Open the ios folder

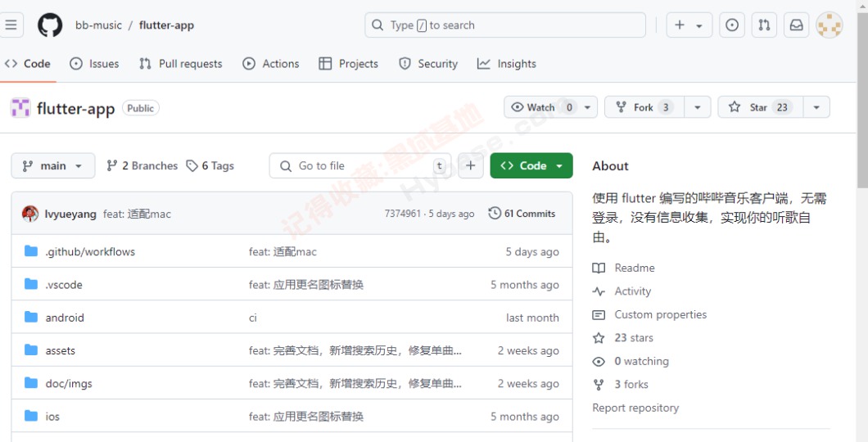tap(52, 417)
